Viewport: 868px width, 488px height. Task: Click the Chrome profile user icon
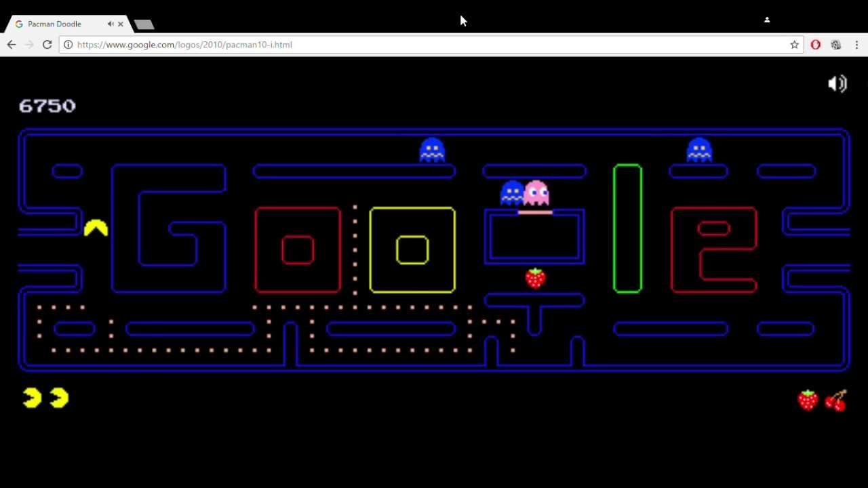[x=767, y=20]
